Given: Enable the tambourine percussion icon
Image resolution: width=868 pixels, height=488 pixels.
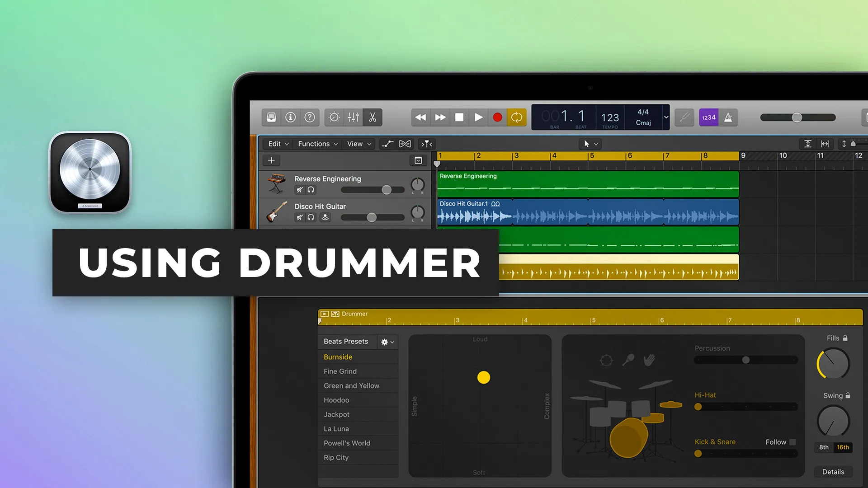Looking at the screenshot, I should point(606,360).
